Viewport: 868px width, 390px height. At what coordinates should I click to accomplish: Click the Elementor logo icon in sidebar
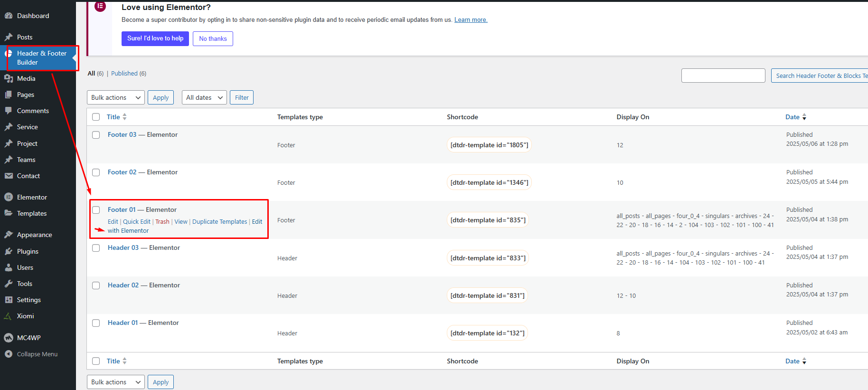coord(9,197)
